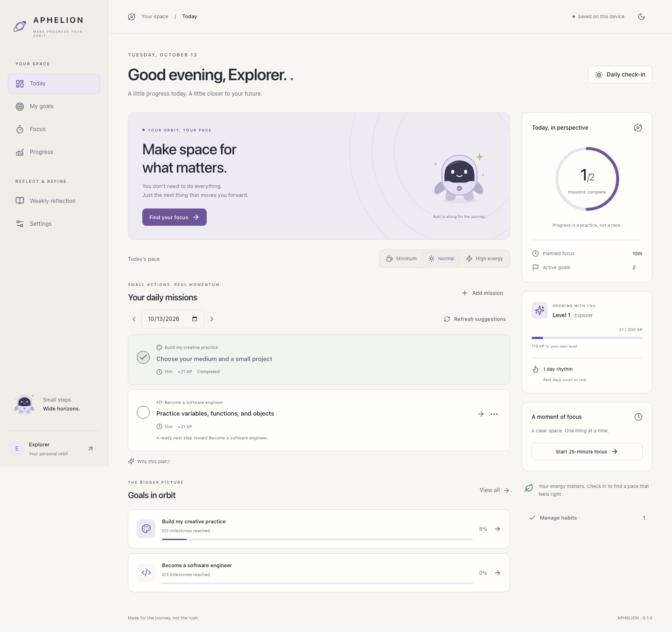
Task: Open My goals in the sidebar
Action: (54, 106)
